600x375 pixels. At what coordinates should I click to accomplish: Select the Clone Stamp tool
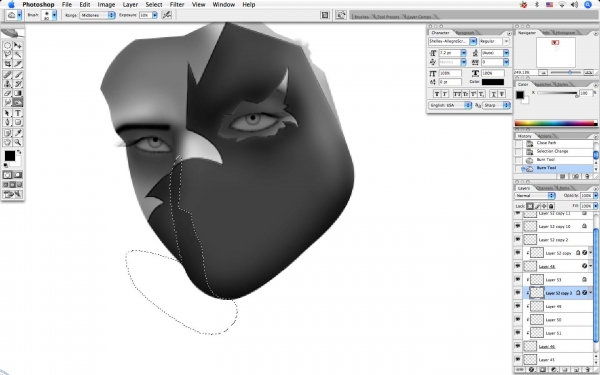[x=7, y=84]
